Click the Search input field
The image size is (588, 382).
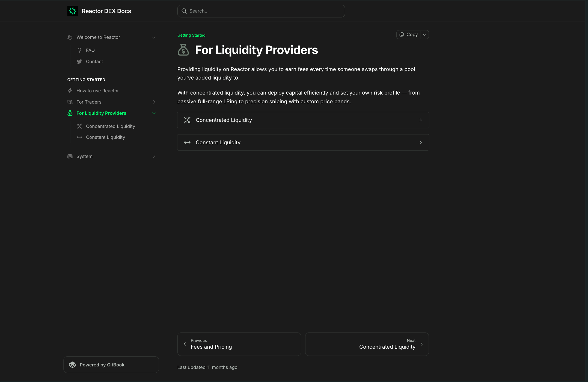[261, 11]
